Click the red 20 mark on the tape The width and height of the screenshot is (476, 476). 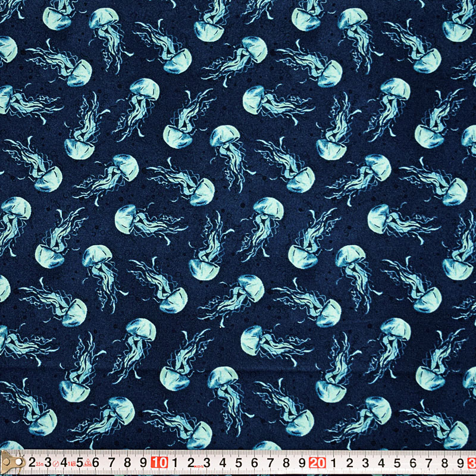coord(317,462)
